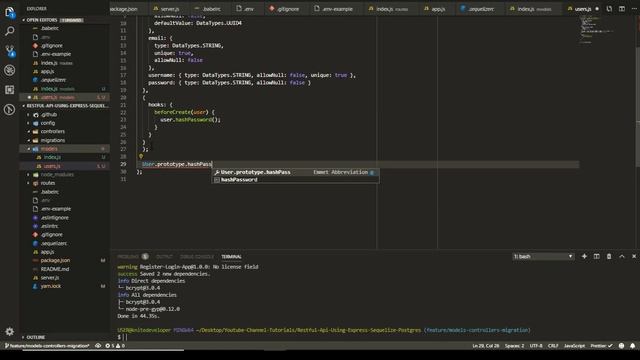Change encoding via UTF-8 status item
This screenshot has width=640, height=360.
[536, 346]
